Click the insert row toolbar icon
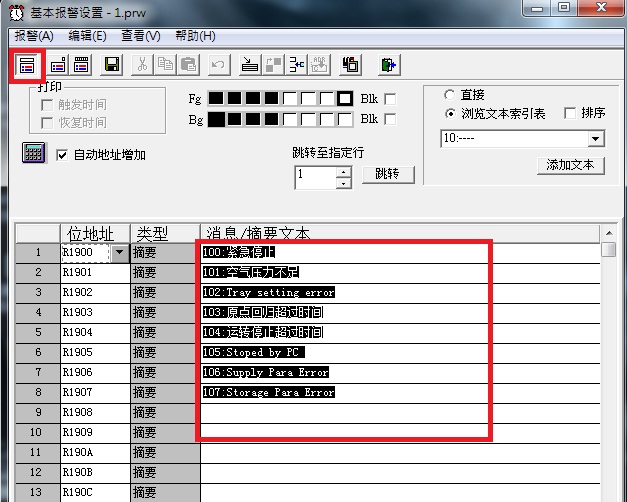This screenshot has width=627, height=502. point(249,65)
